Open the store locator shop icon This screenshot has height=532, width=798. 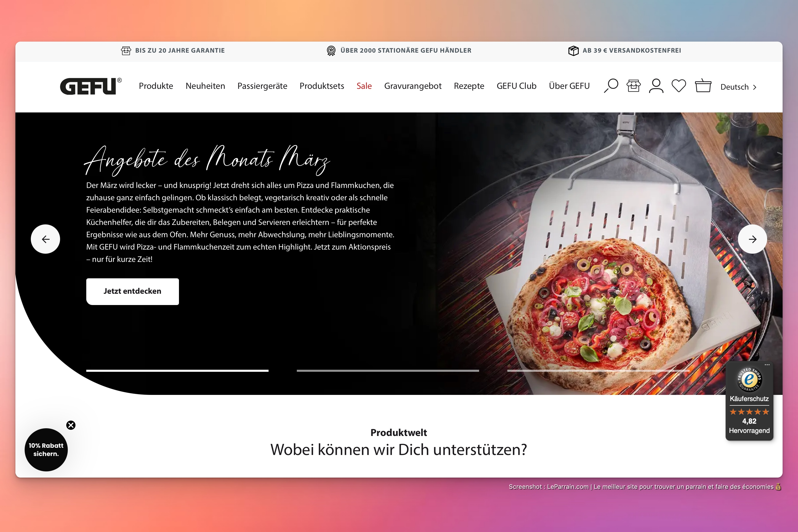(633, 86)
